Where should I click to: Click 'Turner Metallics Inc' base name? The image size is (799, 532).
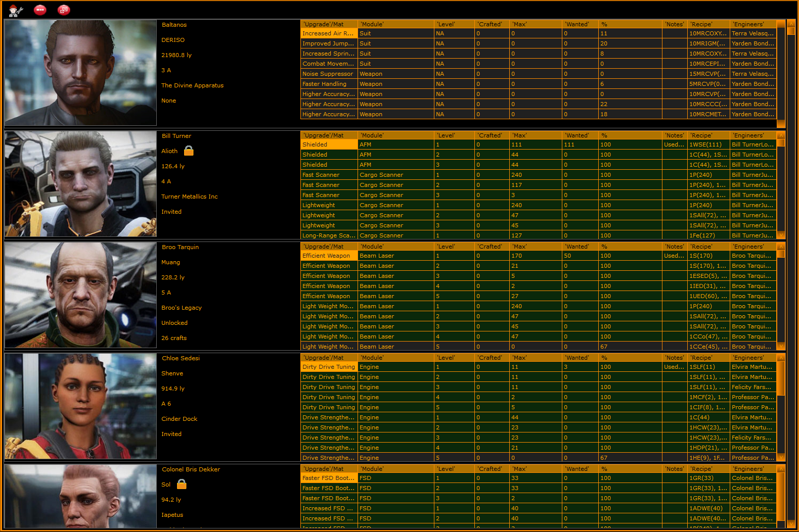pyautogui.click(x=190, y=197)
